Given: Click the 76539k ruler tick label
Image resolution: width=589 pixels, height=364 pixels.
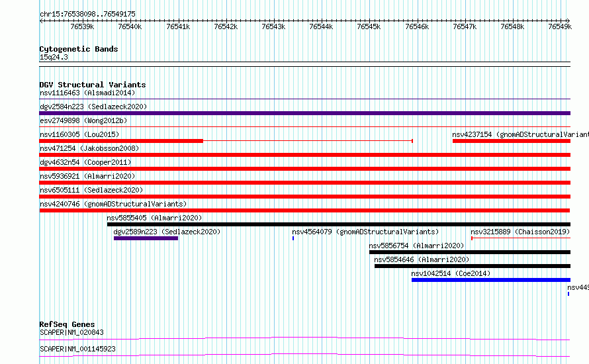Looking at the screenshot, I should [x=82, y=26].
